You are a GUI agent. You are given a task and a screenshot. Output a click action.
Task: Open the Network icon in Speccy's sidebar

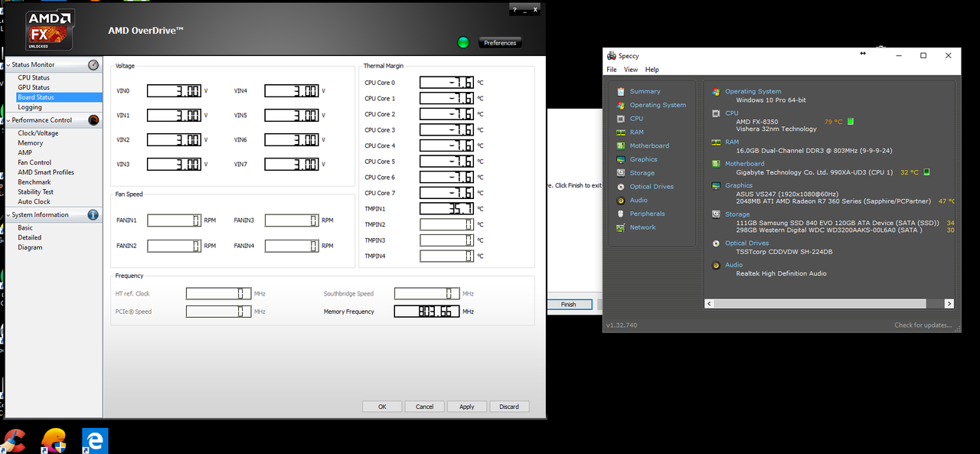[x=621, y=227]
